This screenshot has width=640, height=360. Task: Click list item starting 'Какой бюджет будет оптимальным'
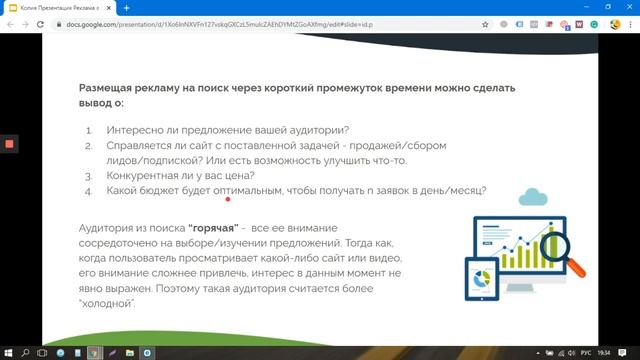[296, 190]
